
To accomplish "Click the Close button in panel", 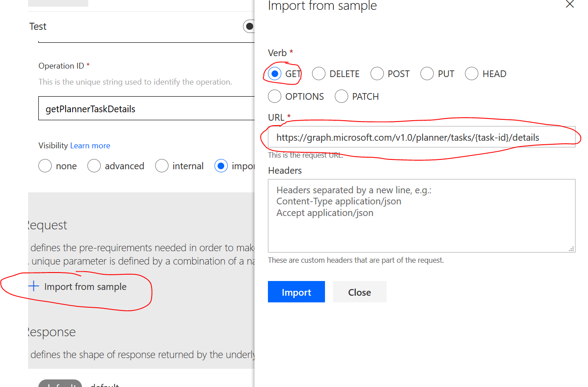I will pyautogui.click(x=359, y=292).
